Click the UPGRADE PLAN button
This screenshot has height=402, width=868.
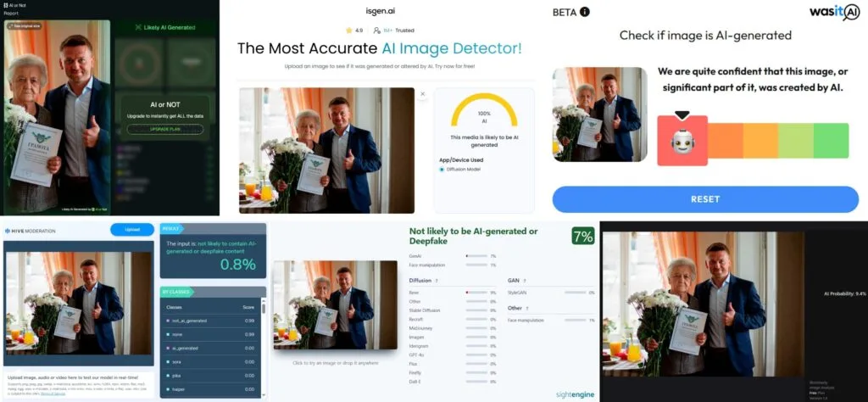[x=165, y=129]
